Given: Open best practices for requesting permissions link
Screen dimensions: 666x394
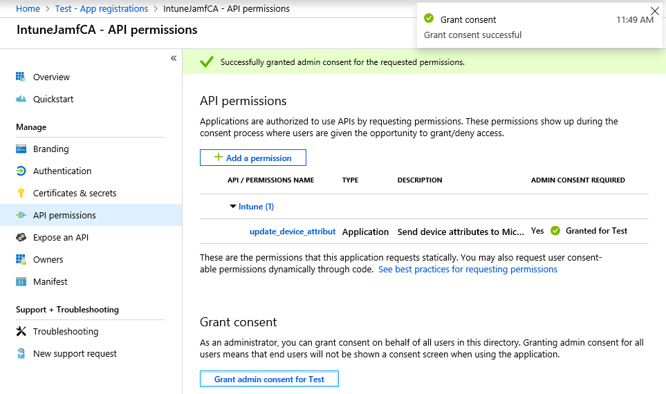Looking at the screenshot, I should coord(468,269).
